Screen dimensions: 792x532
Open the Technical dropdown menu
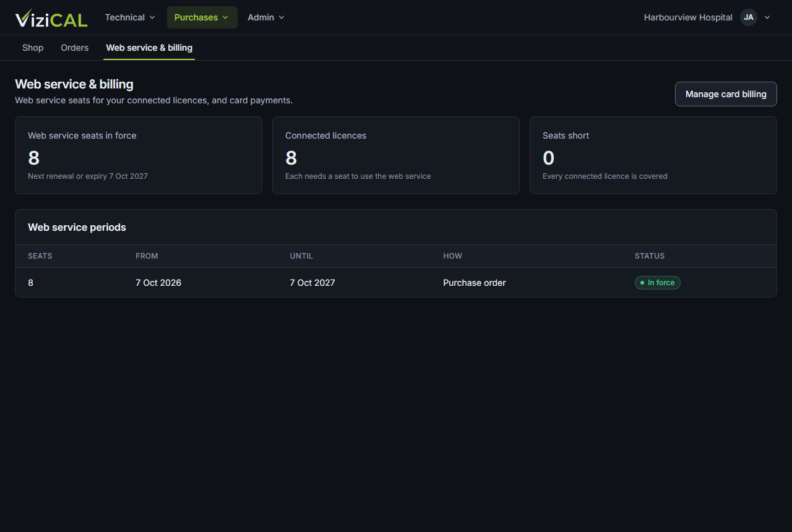[130, 17]
